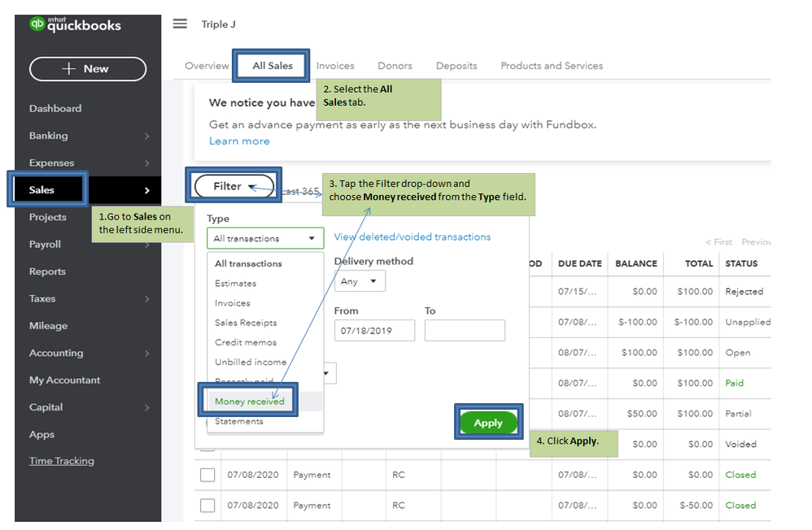Switch to the Donors tab
The height and width of the screenshot is (530, 812).
[x=395, y=66]
